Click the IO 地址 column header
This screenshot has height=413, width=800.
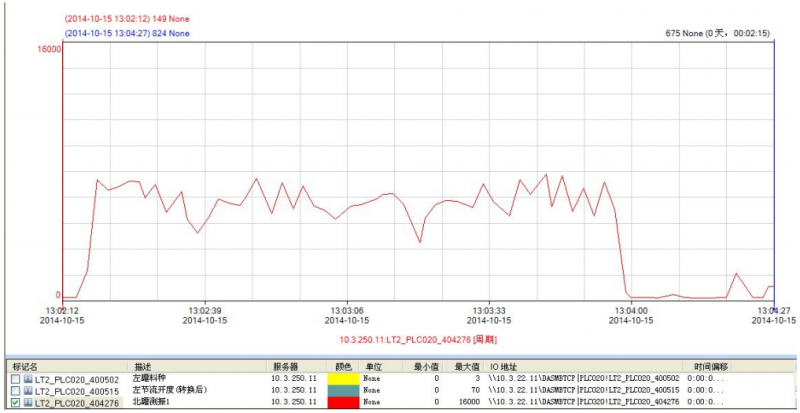(x=507, y=367)
